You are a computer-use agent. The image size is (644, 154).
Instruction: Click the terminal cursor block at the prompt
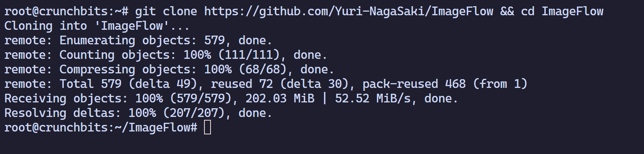(x=207, y=127)
